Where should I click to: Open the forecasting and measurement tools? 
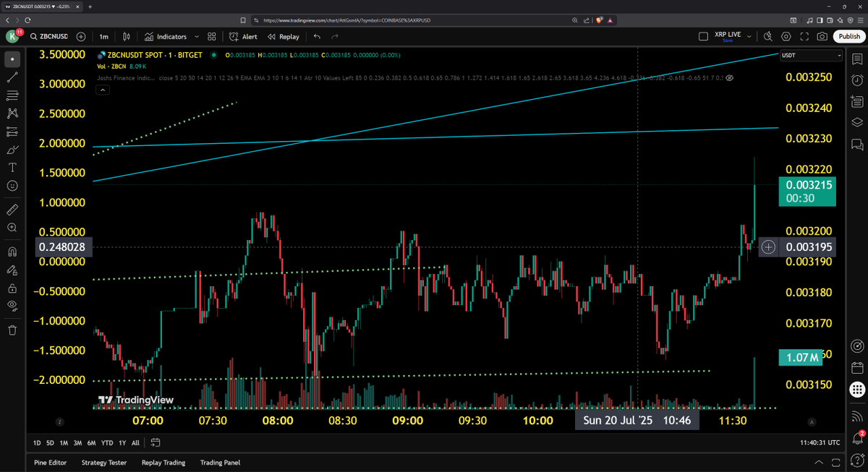(12, 132)
